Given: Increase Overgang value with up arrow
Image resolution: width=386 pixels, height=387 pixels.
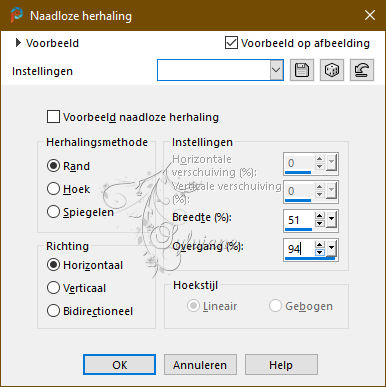Looking at the screenshot, I should (x=320, y=245).
